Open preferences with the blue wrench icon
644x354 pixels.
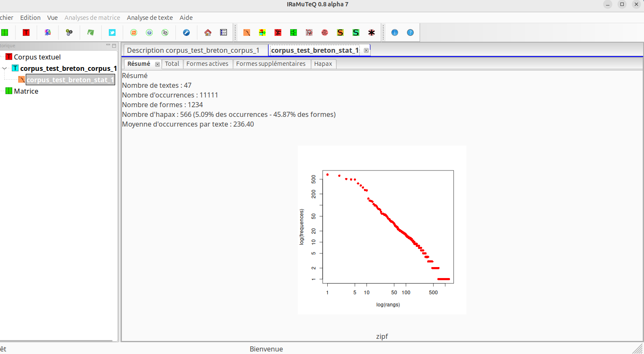pyautogui.click(x=186, y=32)
